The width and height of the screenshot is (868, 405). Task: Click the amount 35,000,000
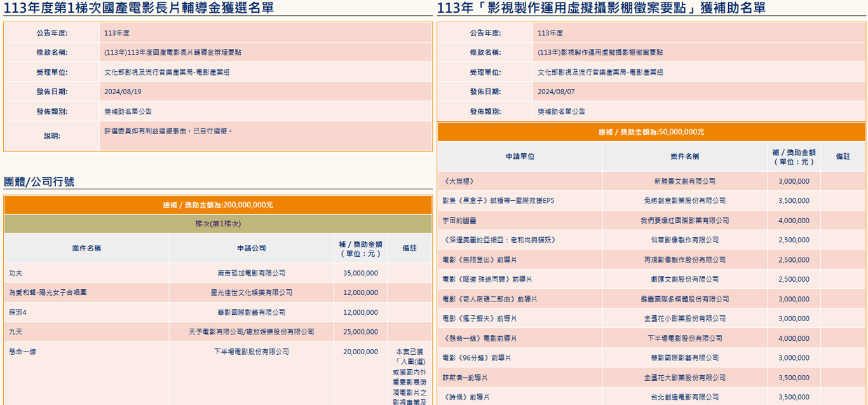pyautogui.click(x=360, y=273)
